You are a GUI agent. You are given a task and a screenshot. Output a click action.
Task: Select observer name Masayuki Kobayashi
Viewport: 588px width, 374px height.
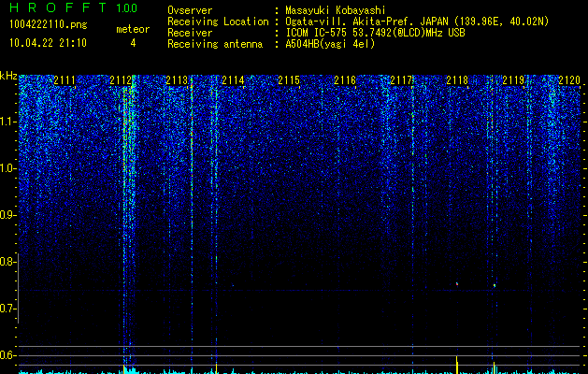point(336,10)
